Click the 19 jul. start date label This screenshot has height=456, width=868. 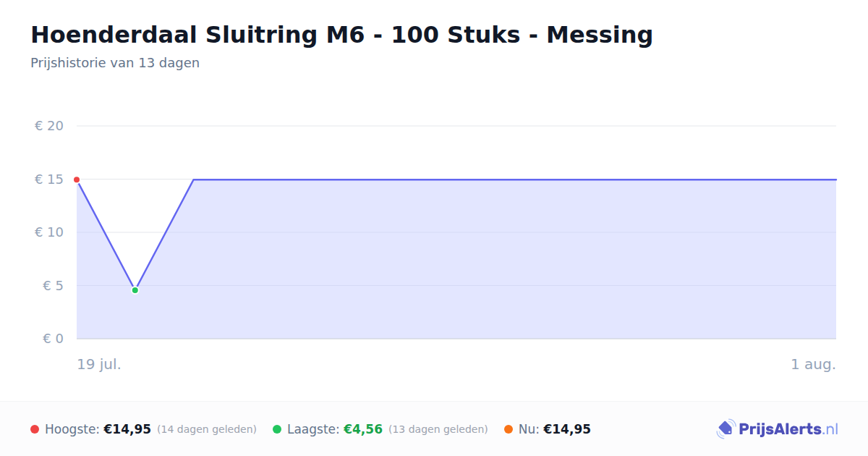coord(99,364)
